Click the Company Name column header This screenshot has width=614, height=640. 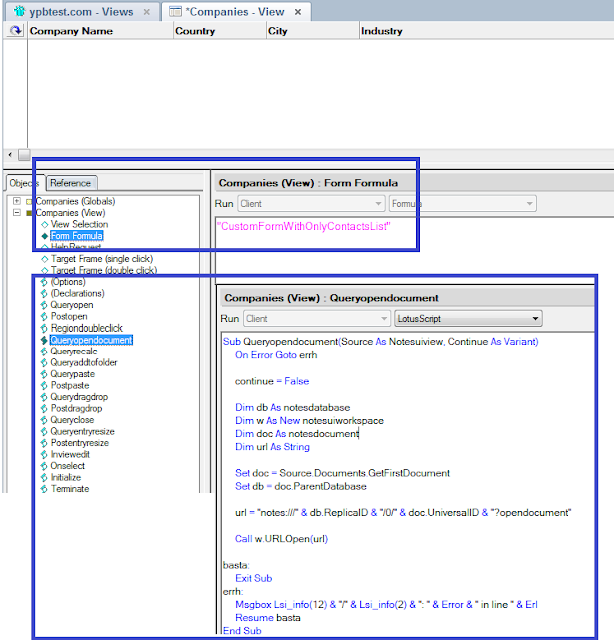click(x=100, y=31)
